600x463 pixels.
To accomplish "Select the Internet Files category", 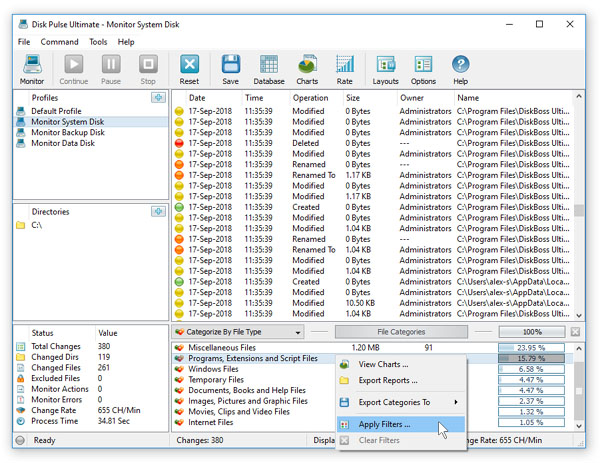I will tap(210, 423).
